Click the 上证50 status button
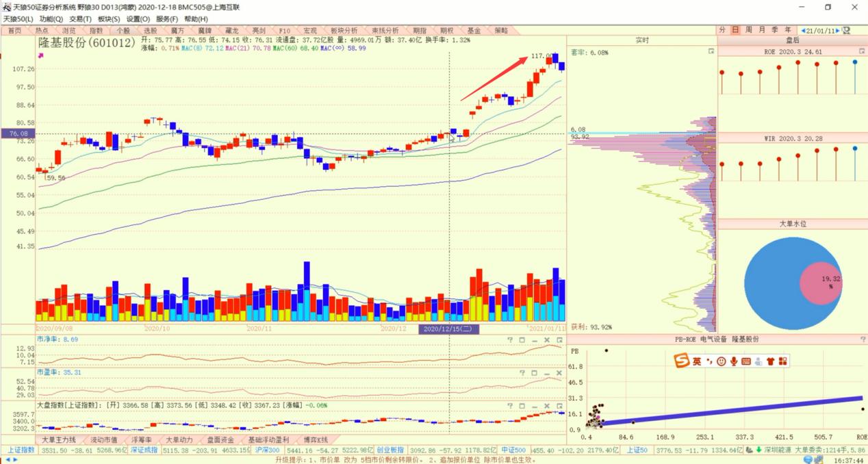 click(x=636, y=450)
